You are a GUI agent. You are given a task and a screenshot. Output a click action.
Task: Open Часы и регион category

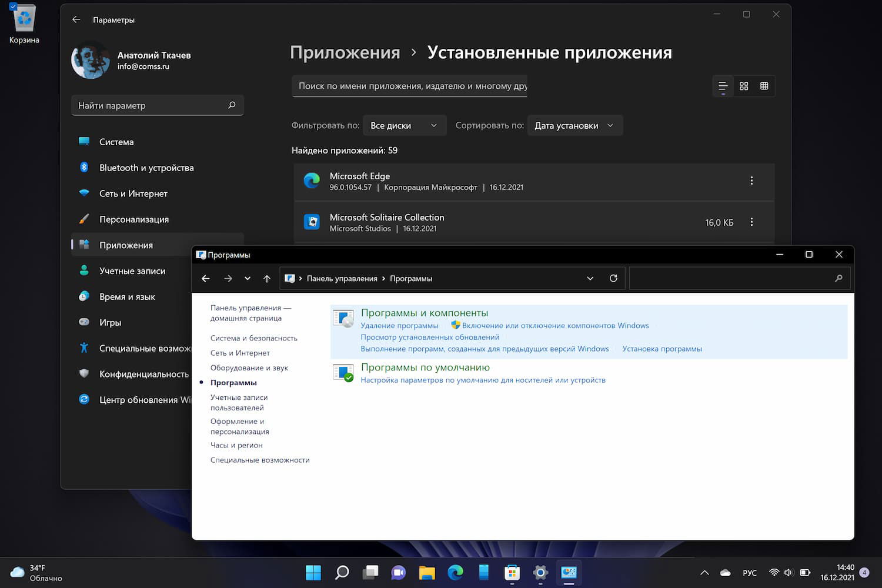tap(236, 445)
